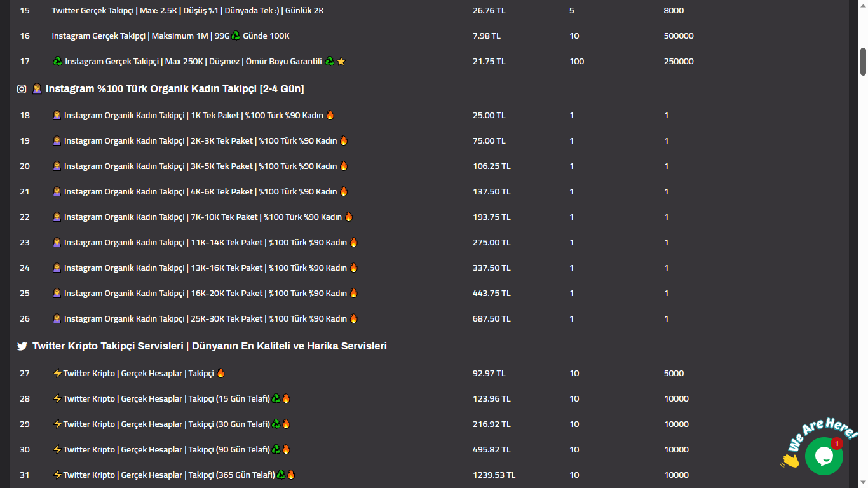This screenshot has height=488, width=868.
Task: Select service 16 Instagram Gerçek Takipçi Maksimum 1M
Action: 170,36
